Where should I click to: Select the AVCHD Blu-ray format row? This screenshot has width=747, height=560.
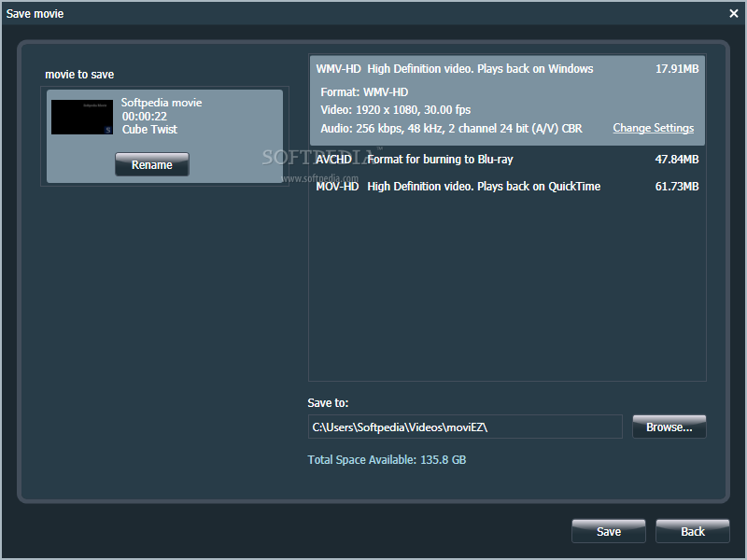click(507, 159)
